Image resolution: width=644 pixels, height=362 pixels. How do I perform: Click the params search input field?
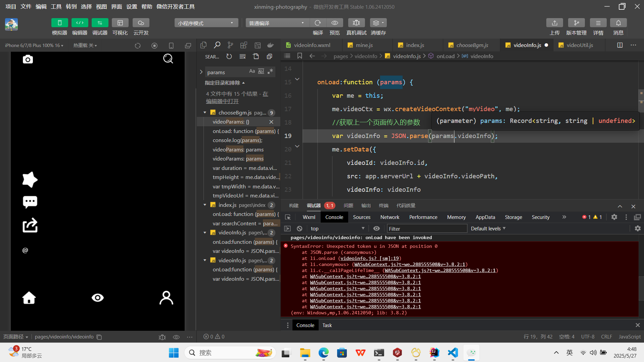227,72
